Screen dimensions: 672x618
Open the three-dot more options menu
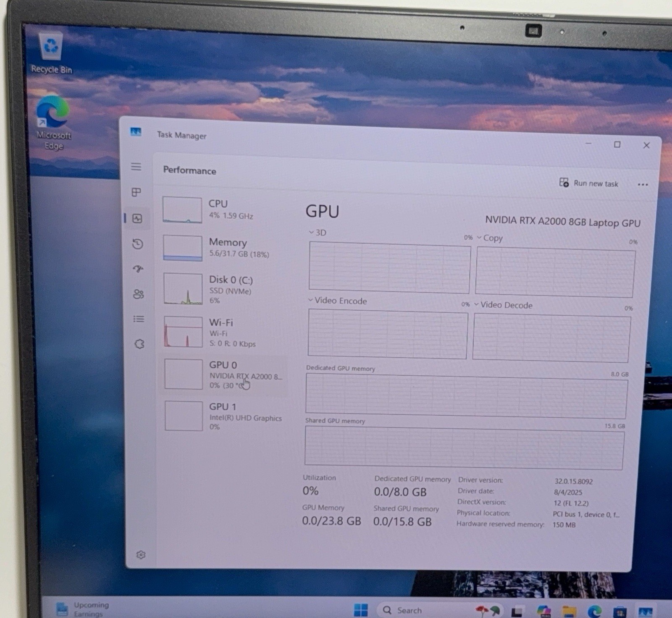point(643,184)
